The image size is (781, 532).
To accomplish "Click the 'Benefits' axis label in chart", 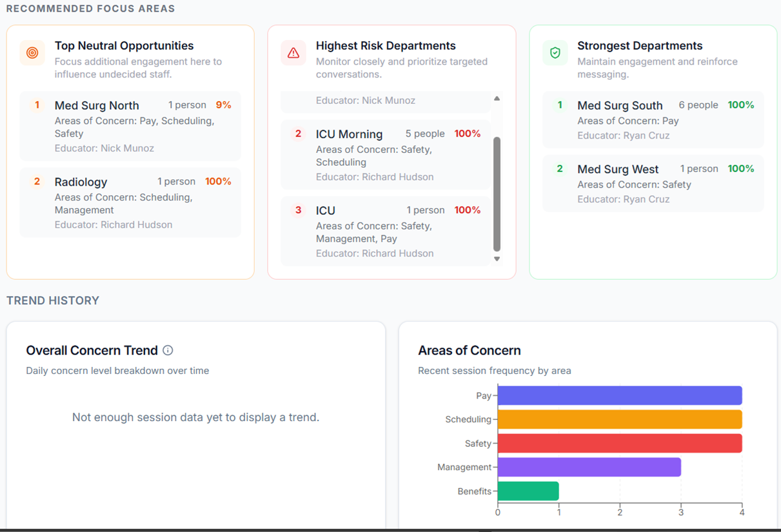I will pyautogui.click(x=475, y=491).
